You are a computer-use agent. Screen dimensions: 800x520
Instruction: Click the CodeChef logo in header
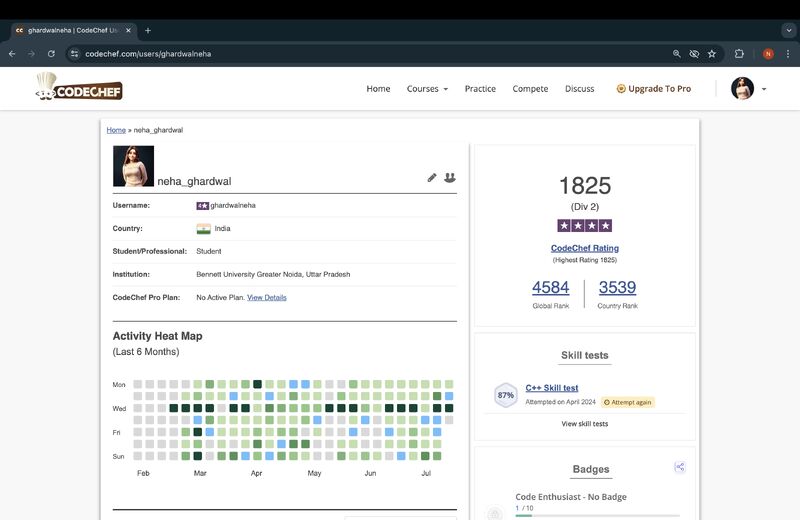(79, 89)
